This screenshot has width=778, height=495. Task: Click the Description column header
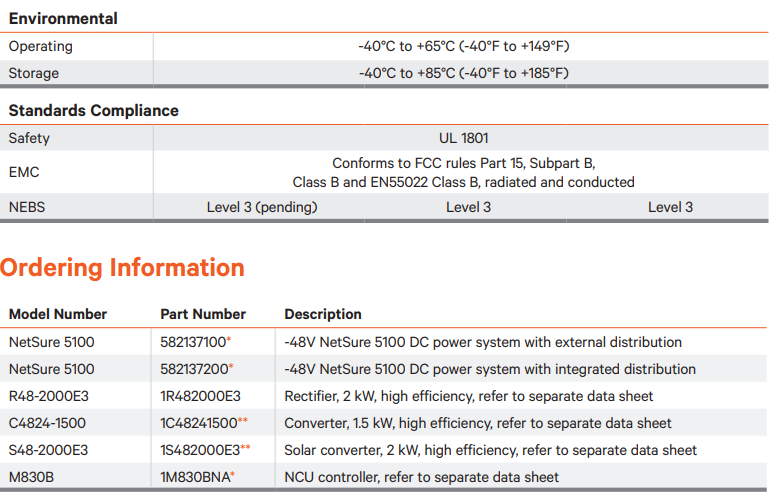(x=323, y=314)
